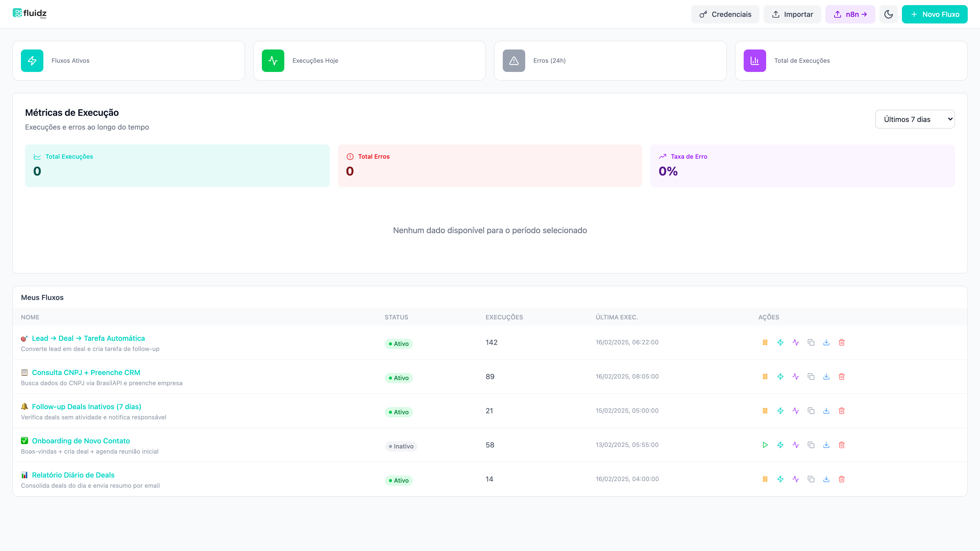Open execution activity for Relatório Diário de Deals
Viewport: 980px width, 551px height.
click(x=796, y=479)
